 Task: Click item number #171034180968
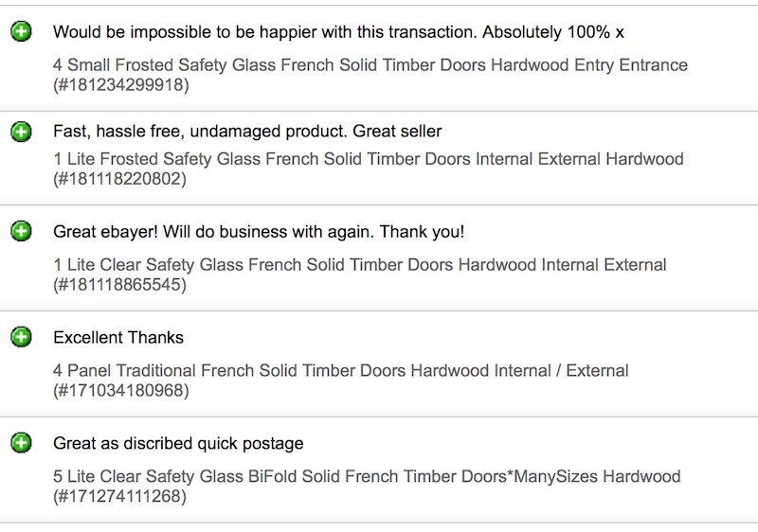120,391
